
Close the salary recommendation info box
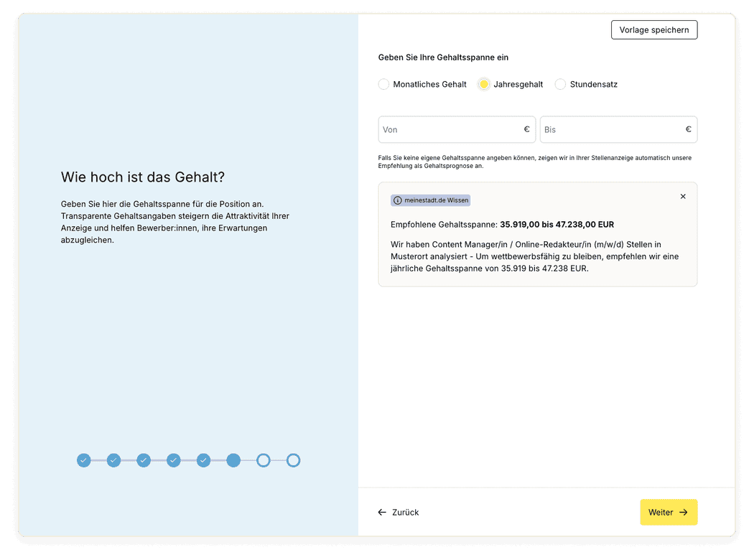pos(683,196)
